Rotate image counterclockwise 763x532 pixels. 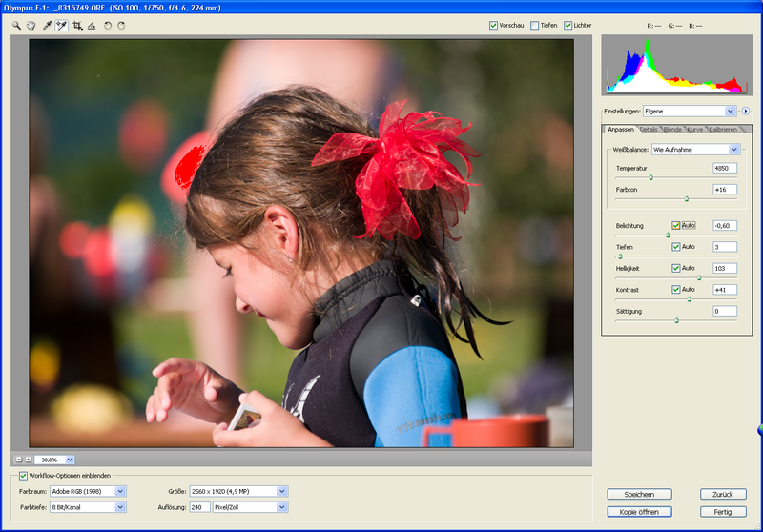click(107, 26)
